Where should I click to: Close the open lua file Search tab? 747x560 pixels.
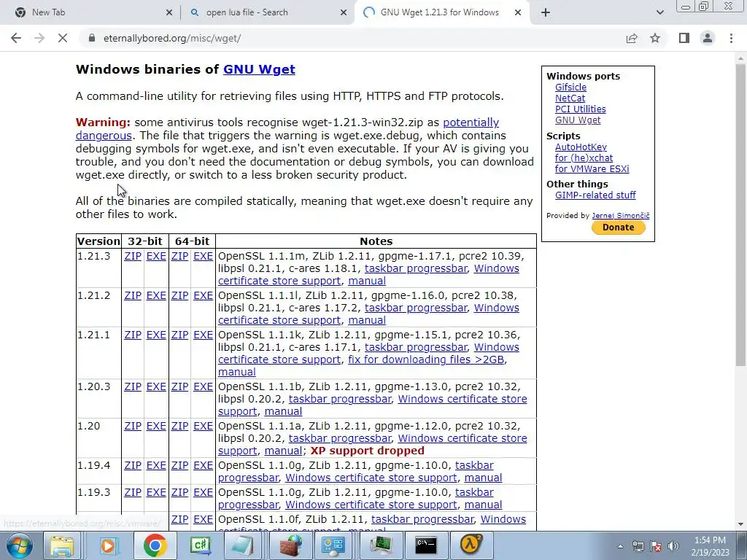click(x=344, y=12)
